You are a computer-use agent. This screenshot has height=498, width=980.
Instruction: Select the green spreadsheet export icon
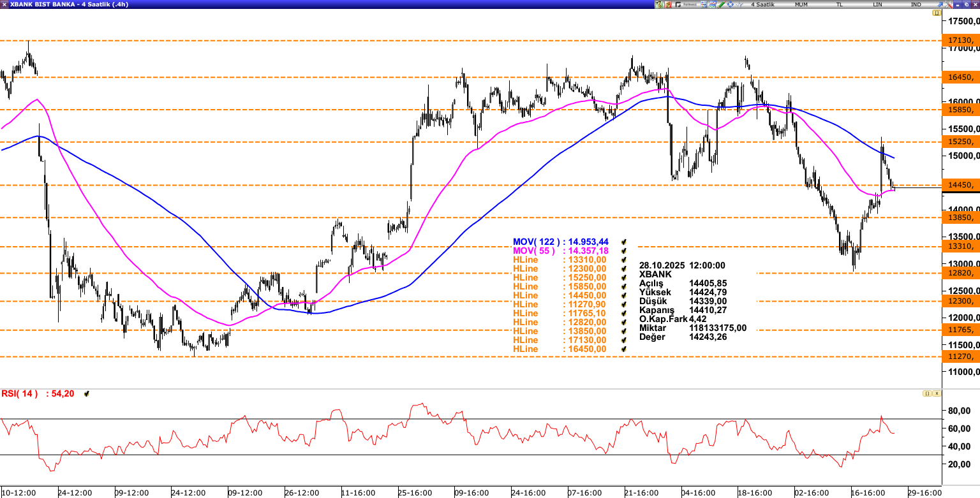tap(659, 4)
